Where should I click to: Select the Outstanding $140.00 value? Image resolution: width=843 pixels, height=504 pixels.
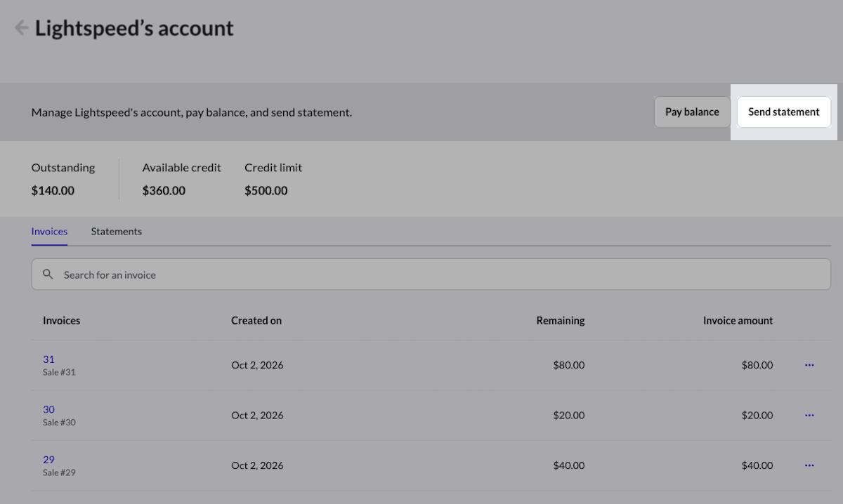click(x=53, y=191)
